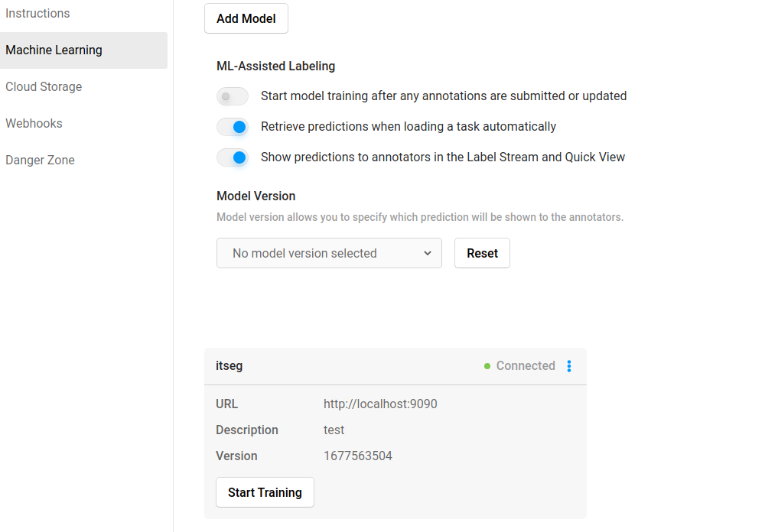Turn off showing predictions to annotators
Image resolution: width=765 pixels, height=532 pixels.
[233, 157]
